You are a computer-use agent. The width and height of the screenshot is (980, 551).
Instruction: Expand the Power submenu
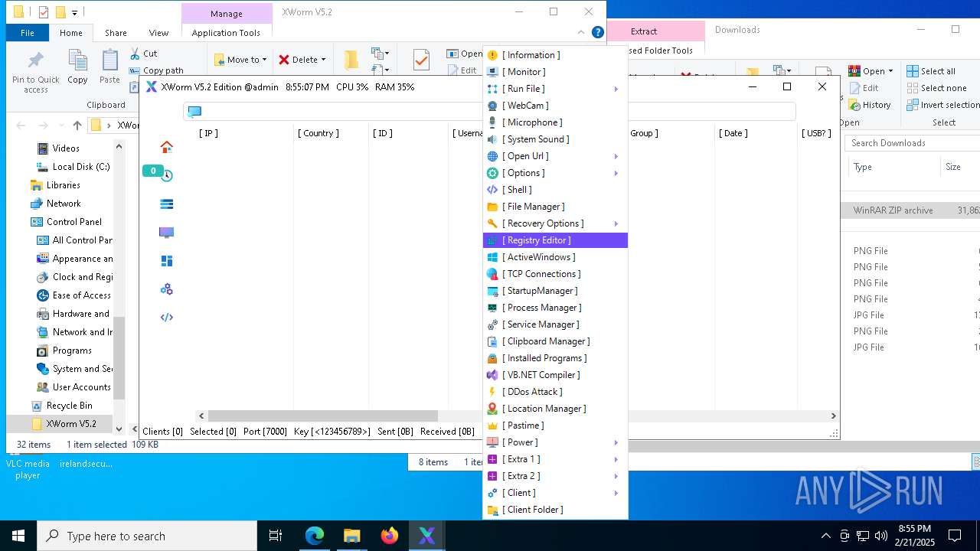(616, 442)
